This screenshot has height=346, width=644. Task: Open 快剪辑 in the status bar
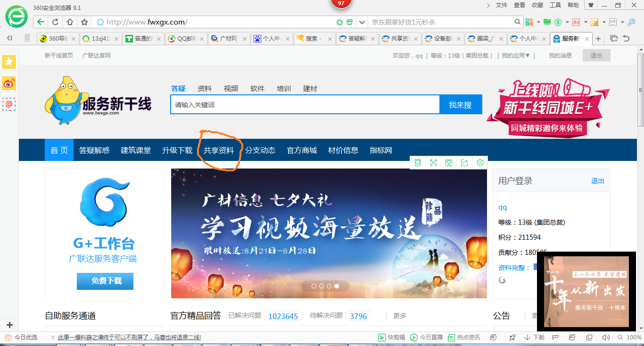pos(392,337)
